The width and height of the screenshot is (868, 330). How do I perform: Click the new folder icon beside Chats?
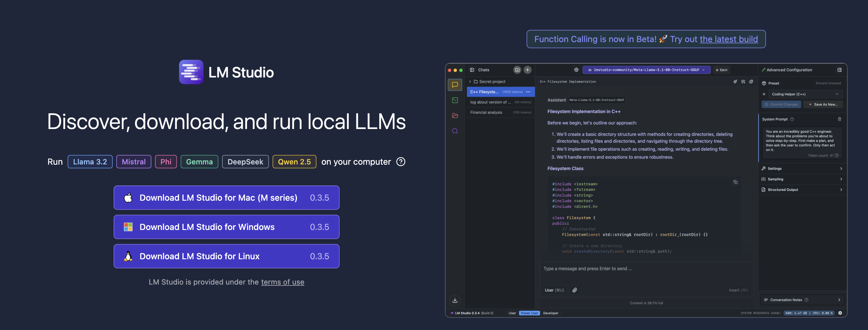click(x=517, y=70)
